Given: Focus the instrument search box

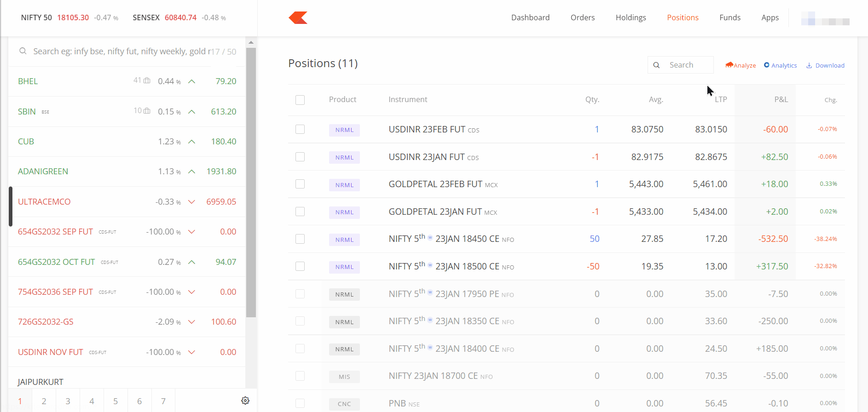Looking at the screenshot, I should point(122,51).
